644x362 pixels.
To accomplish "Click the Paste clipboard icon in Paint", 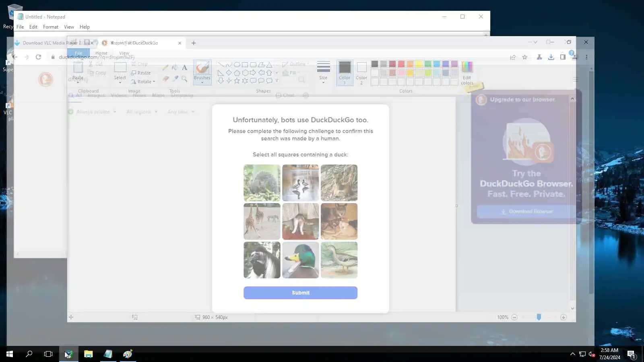I will tap(78, 68).
